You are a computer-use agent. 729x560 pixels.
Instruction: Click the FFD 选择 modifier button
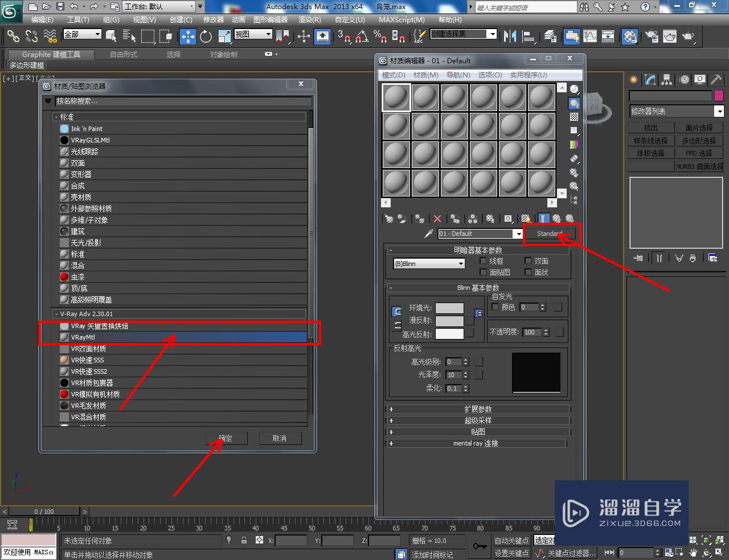point(699,153)
